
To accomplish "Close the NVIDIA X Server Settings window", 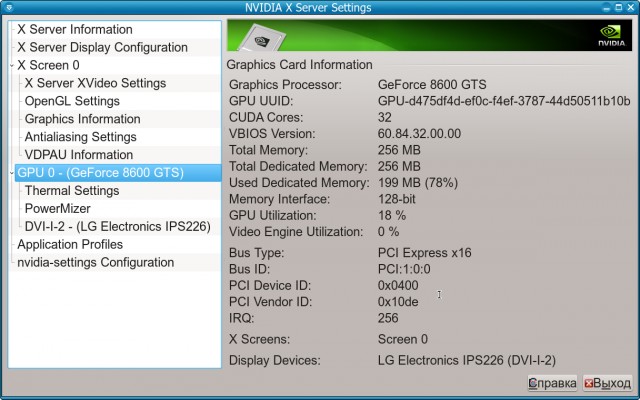I will coord(631,7).
